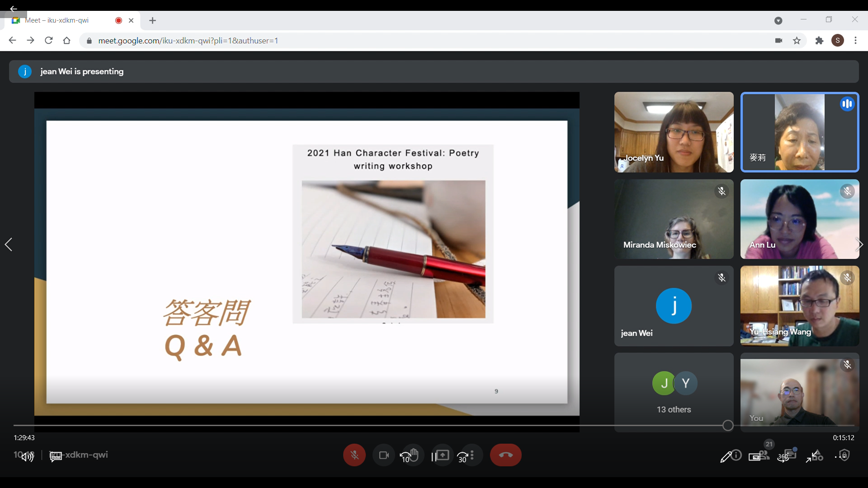Image resolution: width=868 pixels, height=488 pixels.
Task: Click the back arrow at top-left corner
Action: [13, 9]
